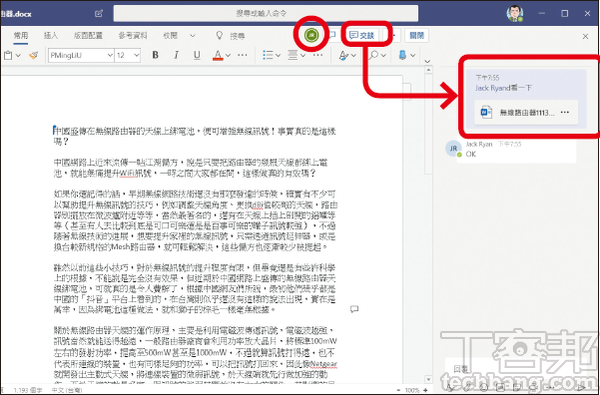Expand the Find dropdown arrow
The height and width of the screenshot is (395, 600).
(x=383, y=55)
